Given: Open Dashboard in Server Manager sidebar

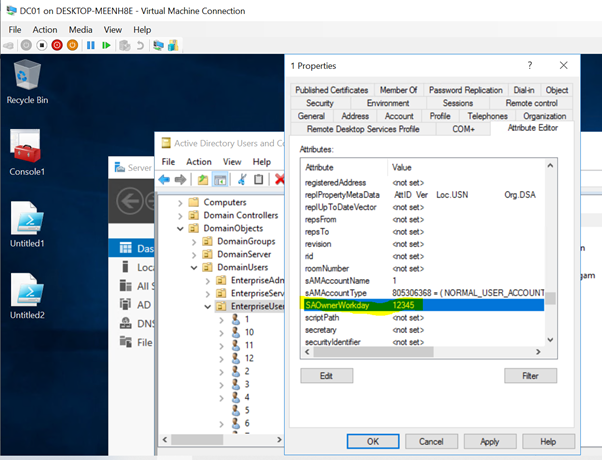Looking at the screenshot, I should [x=132, y=248].
